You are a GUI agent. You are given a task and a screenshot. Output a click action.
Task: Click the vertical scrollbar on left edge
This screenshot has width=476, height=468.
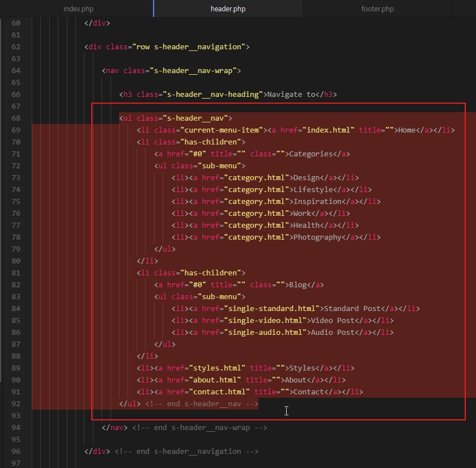pyautogui.click(x=1, y=201)
